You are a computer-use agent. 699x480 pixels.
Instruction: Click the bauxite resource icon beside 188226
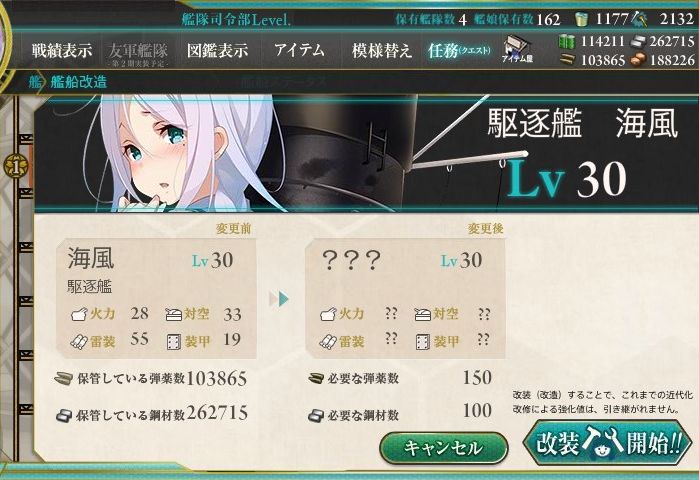pos(639,60)
